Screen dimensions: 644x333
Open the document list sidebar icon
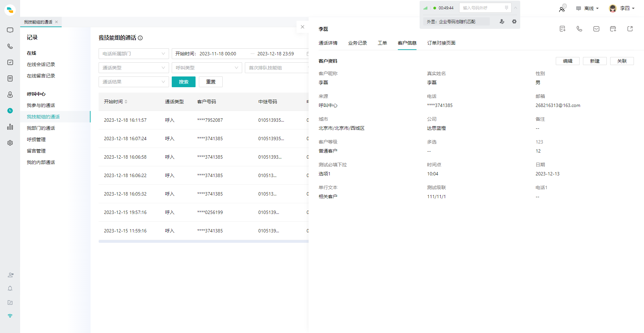pos(10,78)
